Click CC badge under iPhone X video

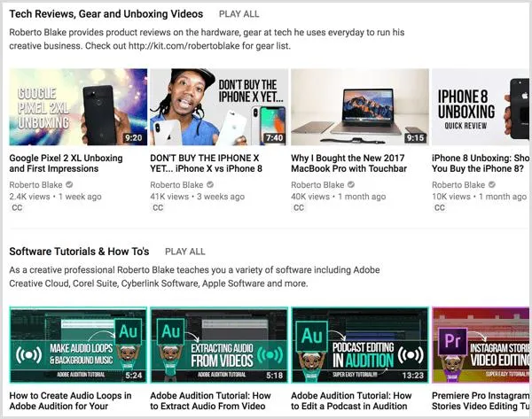click(x=158, y=207)
